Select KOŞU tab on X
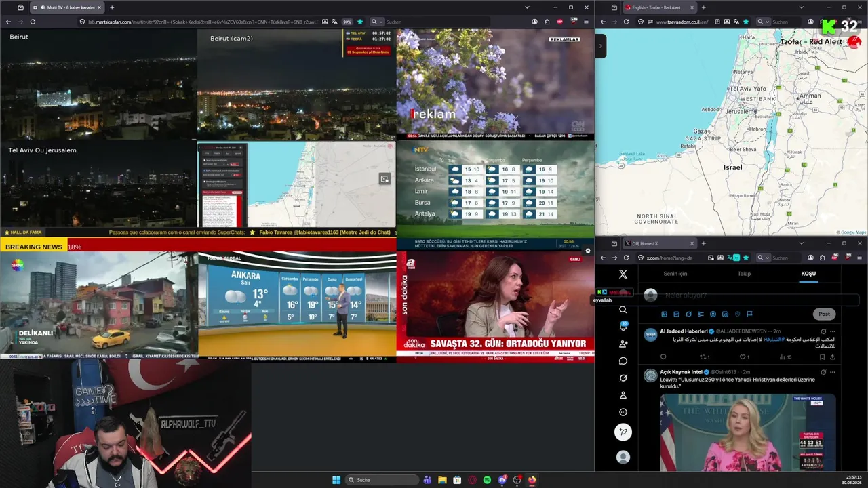The image size is (868, 488). coord(808,274)
